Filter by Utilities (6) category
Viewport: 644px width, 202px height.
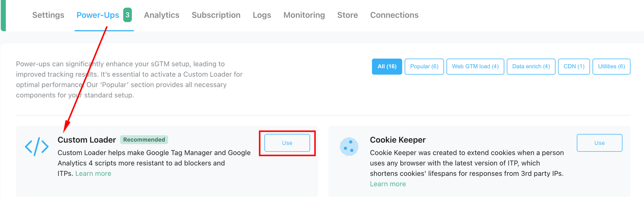point(611,66)
